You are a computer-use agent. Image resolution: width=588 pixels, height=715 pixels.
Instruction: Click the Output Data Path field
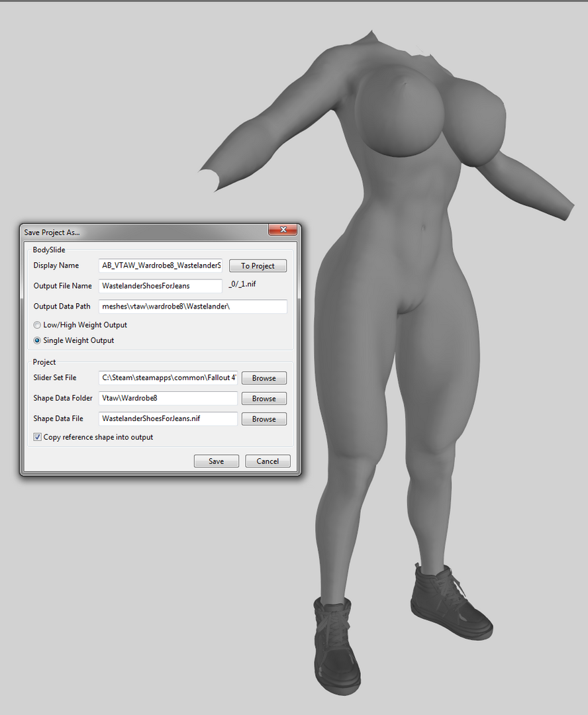point(193,307)
